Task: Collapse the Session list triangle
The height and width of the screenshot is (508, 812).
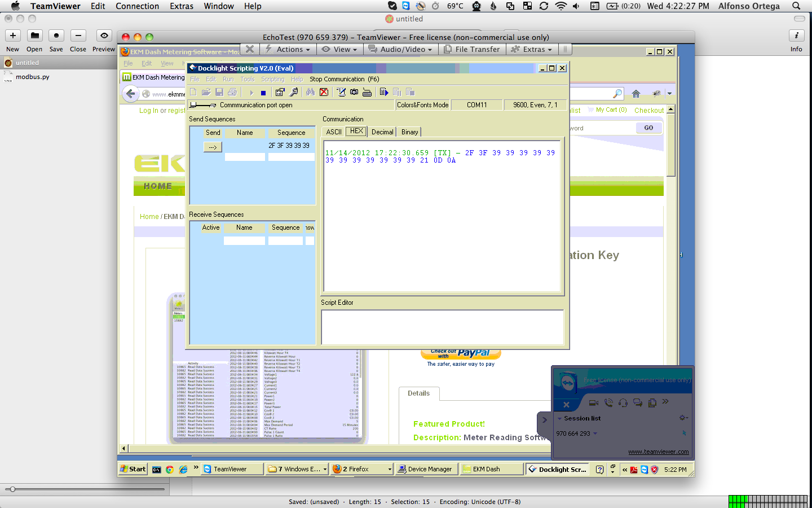Action: [559, 419]
